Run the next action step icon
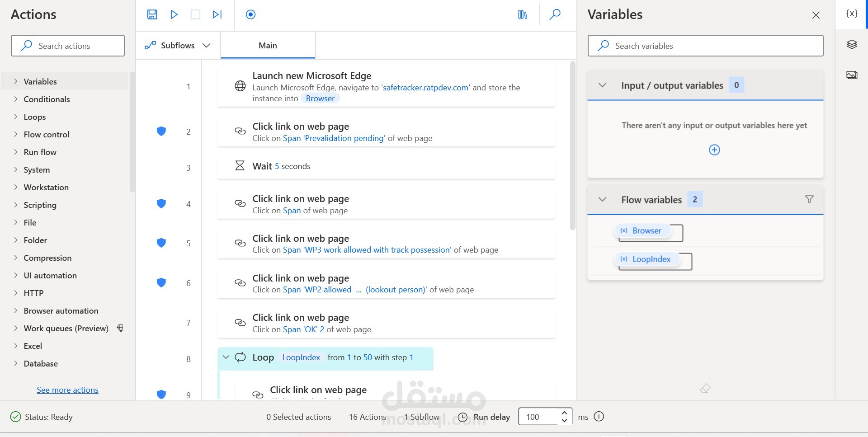 pos(217,14)
